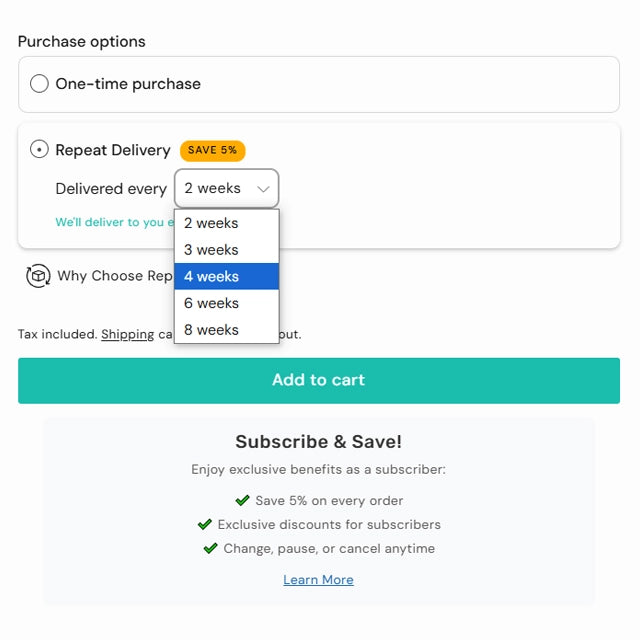640x640 pixels.
Task: Choose 3 weeks delivery option
Action: [x=226, y=250]
